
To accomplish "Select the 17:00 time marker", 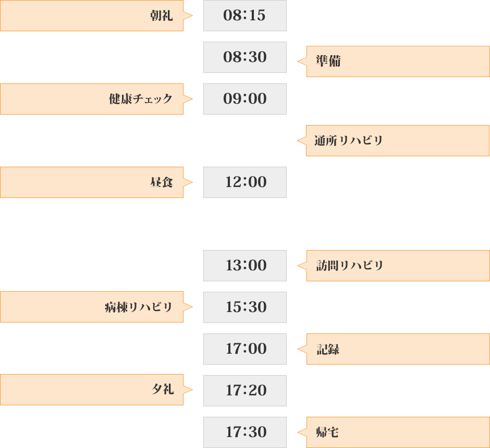I will [x=244, y=349].
